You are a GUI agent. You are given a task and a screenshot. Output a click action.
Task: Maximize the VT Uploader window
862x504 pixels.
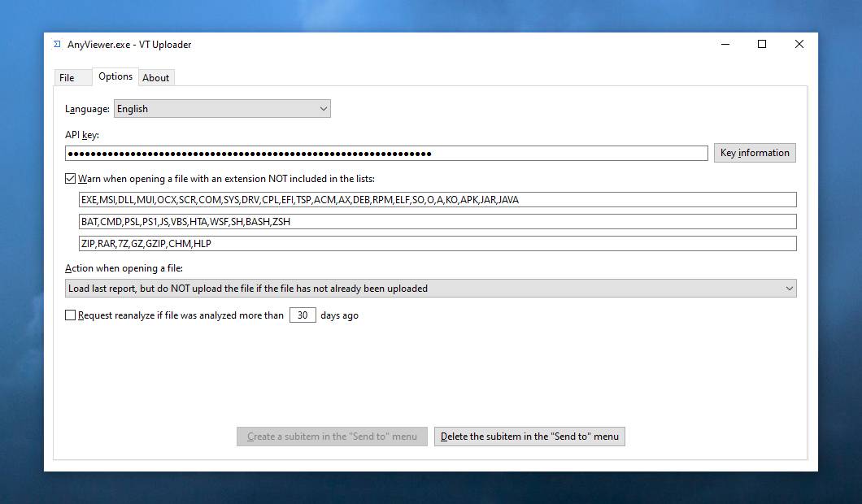point(762,44)
